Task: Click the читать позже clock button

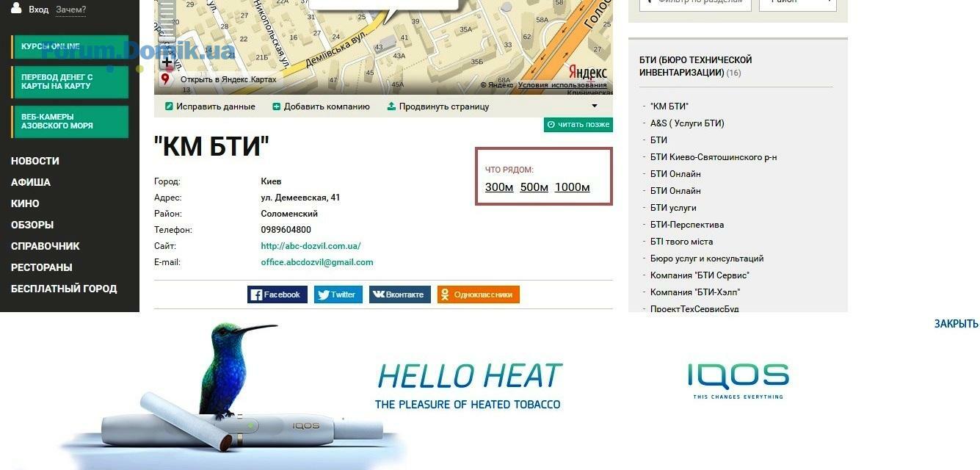Action: 578,124
